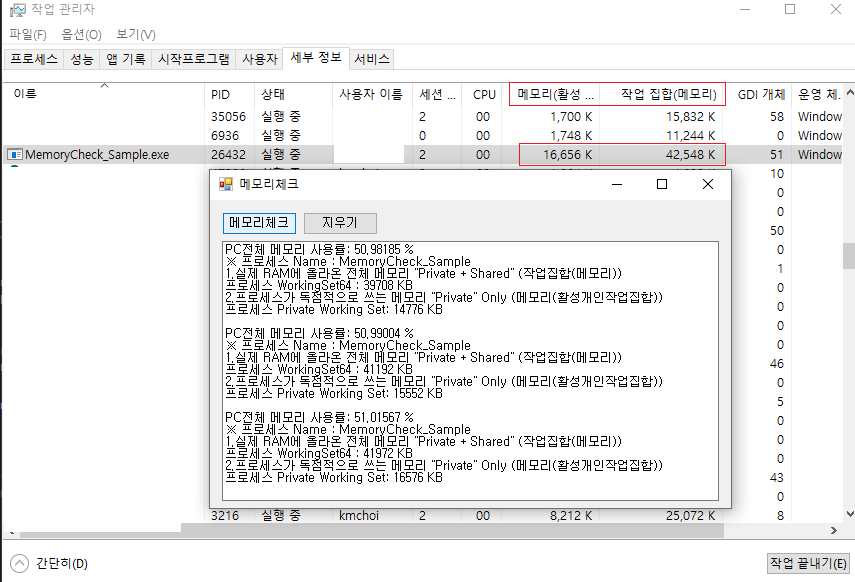Sort by 작업 집합(메모리) column header
This screenshot has height=582, width=855.
tap(662, 94)
